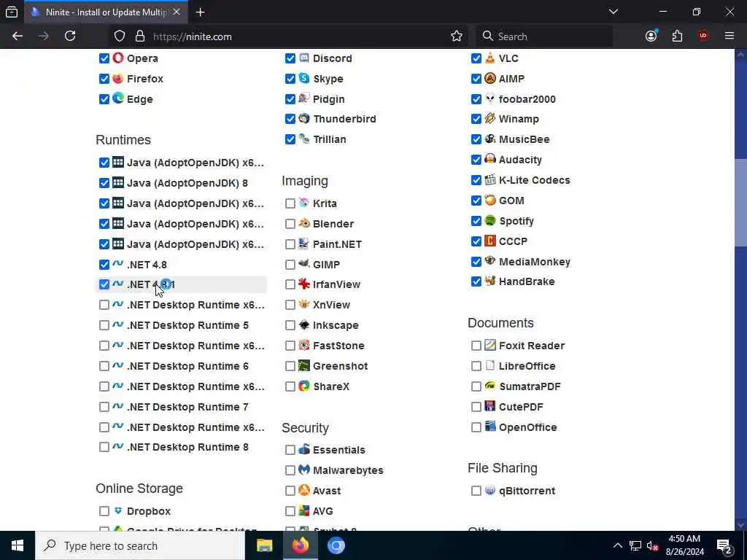This screenshot has height=560, width=747.
Task: Uncheck Java (AdoptOpenJDK) 8 checkbox
Action: point(104,183)
